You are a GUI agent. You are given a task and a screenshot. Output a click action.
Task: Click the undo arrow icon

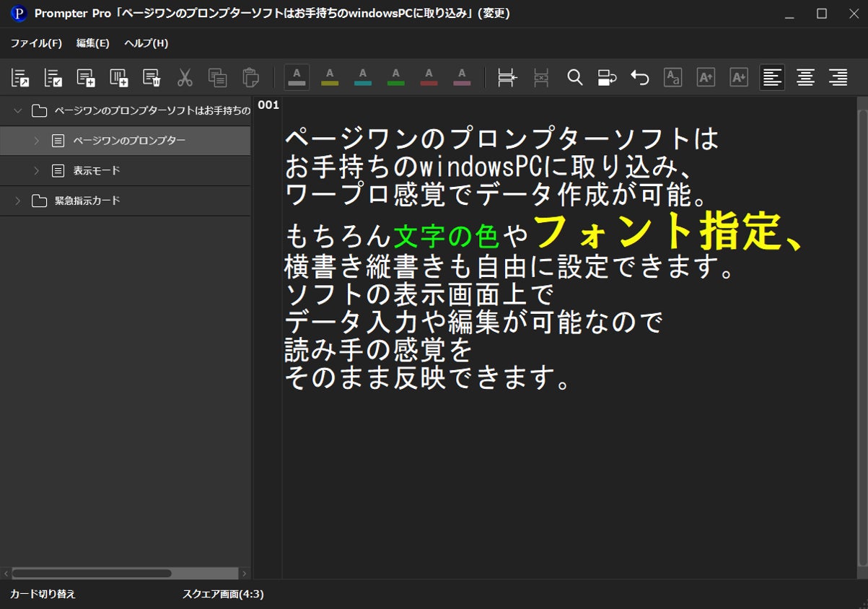tap(640, 78)
